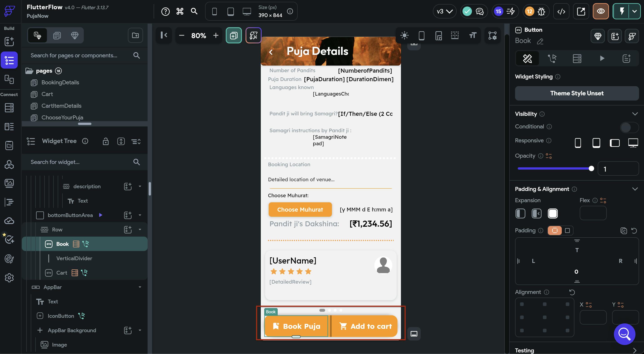Click the preview mode eye icon
644x354 pixels.
[x=600, y=11]
